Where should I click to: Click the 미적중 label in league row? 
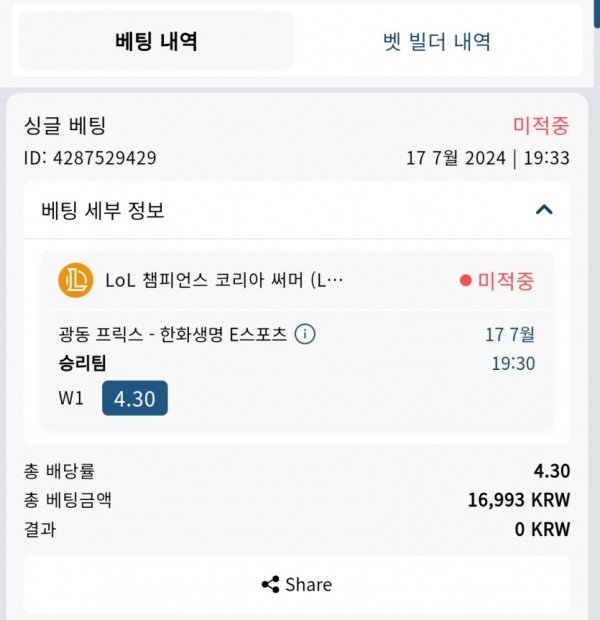pyautogui.click(x=506, y=281)
